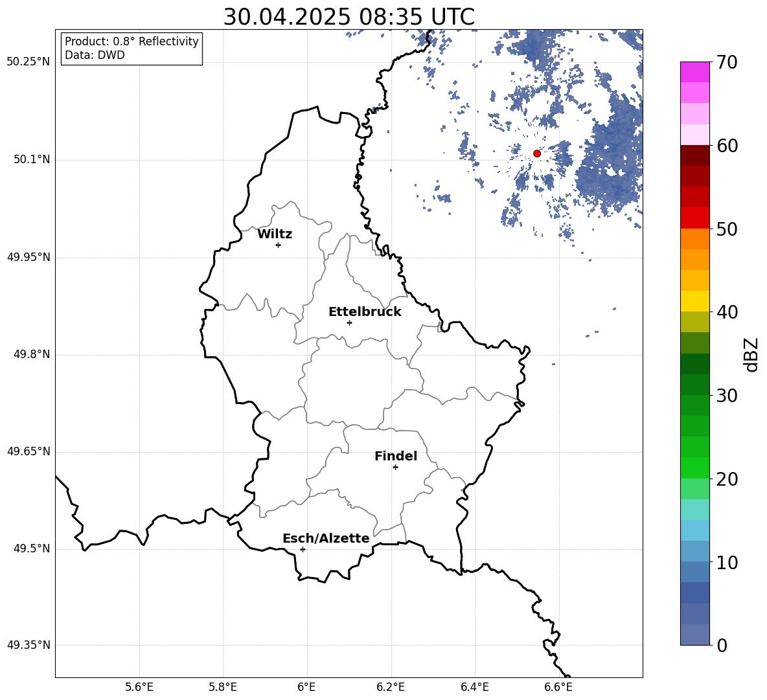Click the 6.4°E longitude label
767x700 pixels.
click(x=474, y=687)
